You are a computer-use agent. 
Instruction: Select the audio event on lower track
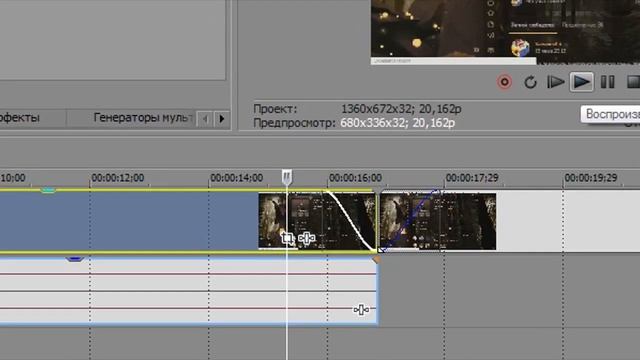[x=189, y=291]
